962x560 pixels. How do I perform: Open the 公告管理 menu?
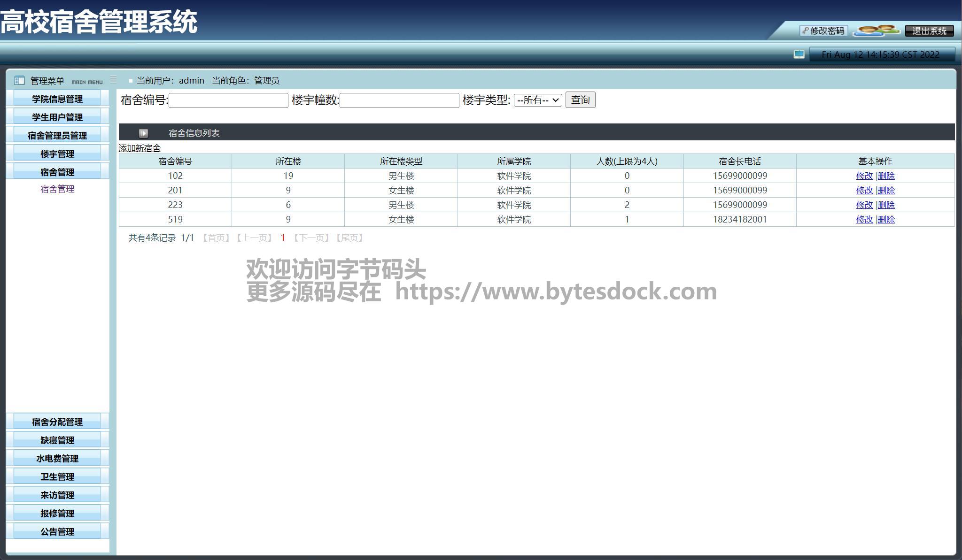(x=57, y=532)
